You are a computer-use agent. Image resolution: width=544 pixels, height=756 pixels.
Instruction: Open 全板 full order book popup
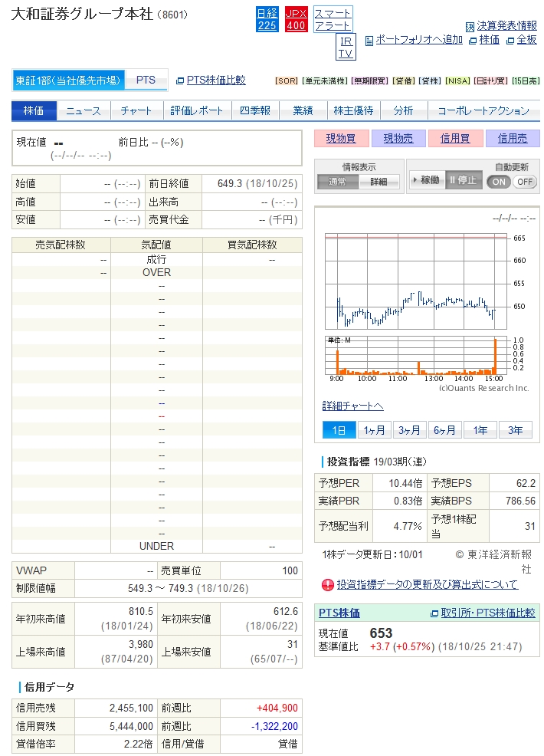[x=522, y=40]
